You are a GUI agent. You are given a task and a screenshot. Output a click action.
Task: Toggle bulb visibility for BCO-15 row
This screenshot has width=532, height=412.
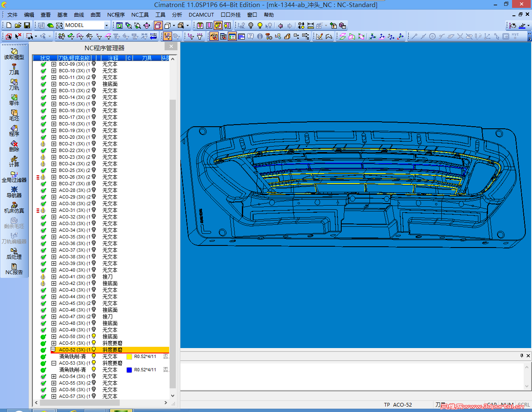94,104
